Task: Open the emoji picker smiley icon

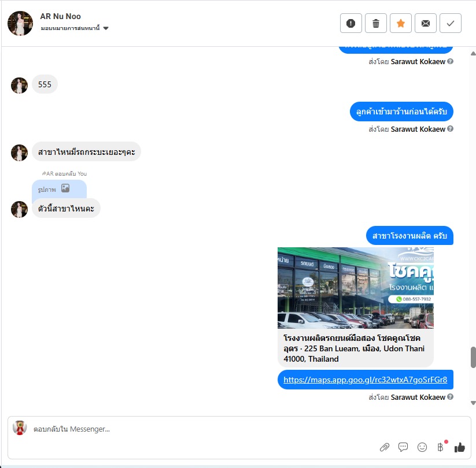Action: (x=422, y=447)
